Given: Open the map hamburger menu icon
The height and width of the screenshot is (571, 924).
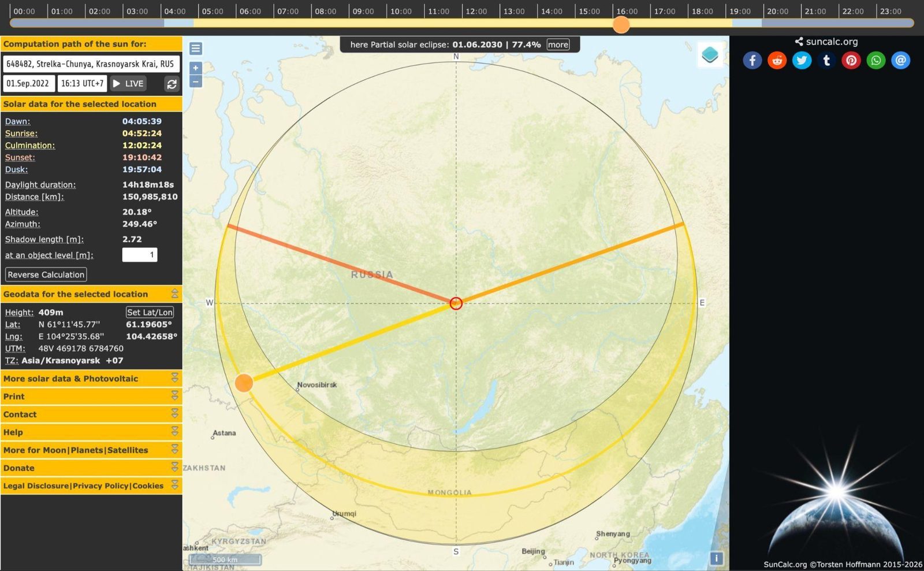Looking at the screenshot, I should point(196,49).
